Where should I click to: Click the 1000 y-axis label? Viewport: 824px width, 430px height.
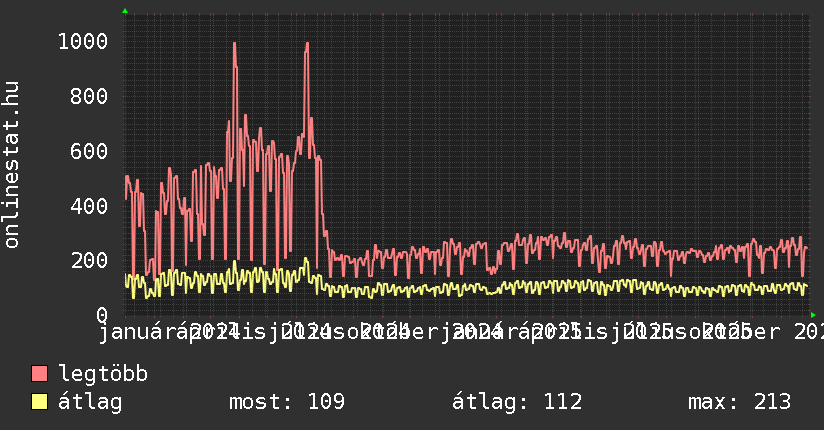click(82, 41)
